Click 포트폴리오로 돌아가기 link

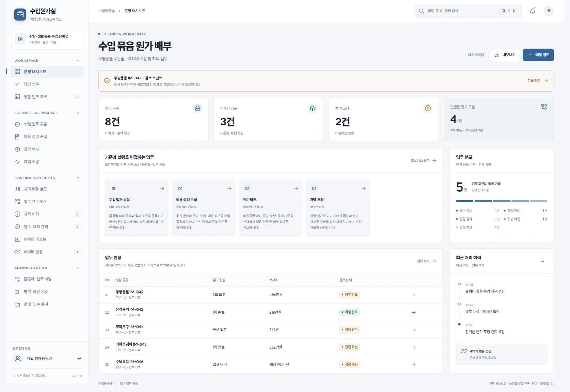click(30, 376)
